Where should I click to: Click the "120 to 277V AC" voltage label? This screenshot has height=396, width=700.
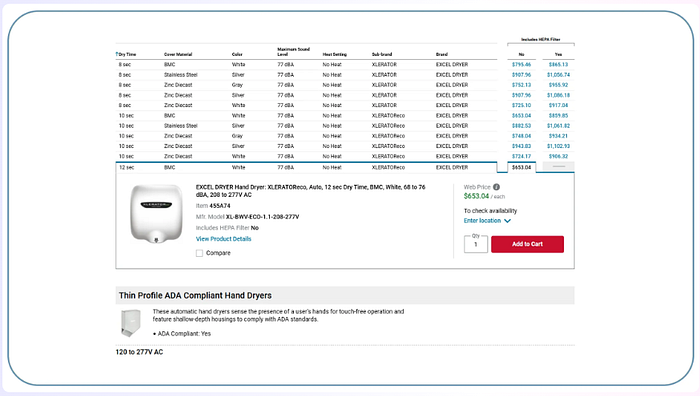(x=139, y=352)
